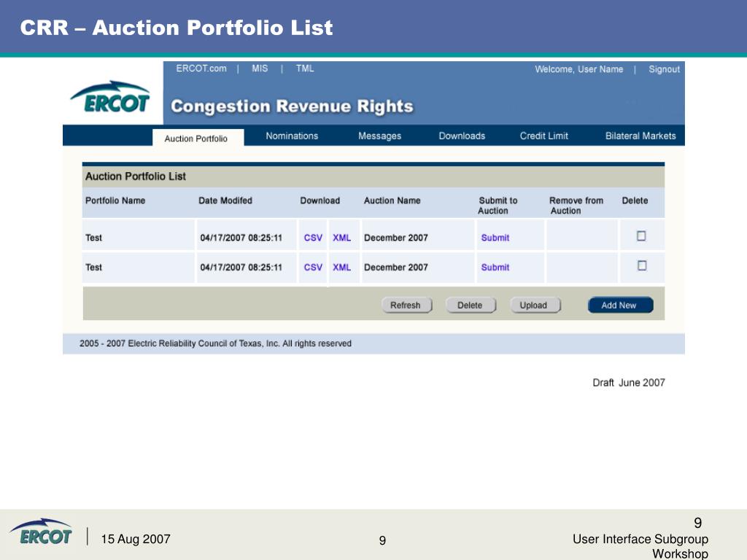Click the copyright notice text
The height and width of the screenshot is (560, 747).
coord(215,343)
